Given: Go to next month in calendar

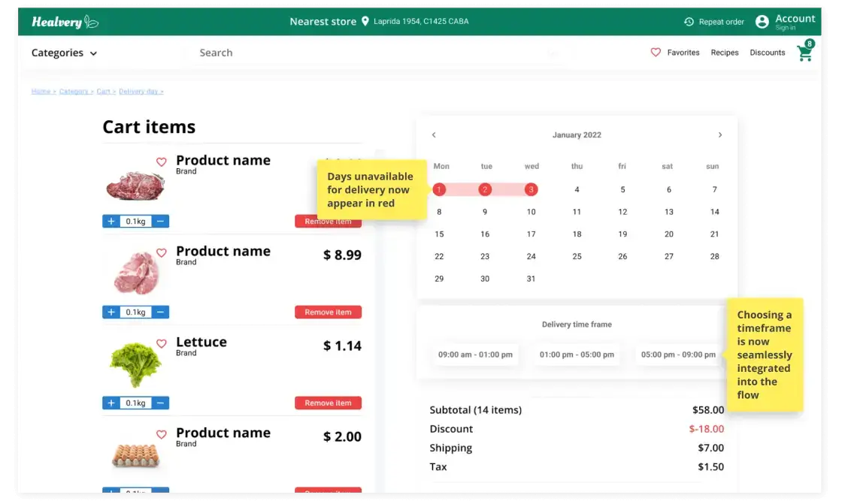Looking at the screenshot, I should coord(719,135).
